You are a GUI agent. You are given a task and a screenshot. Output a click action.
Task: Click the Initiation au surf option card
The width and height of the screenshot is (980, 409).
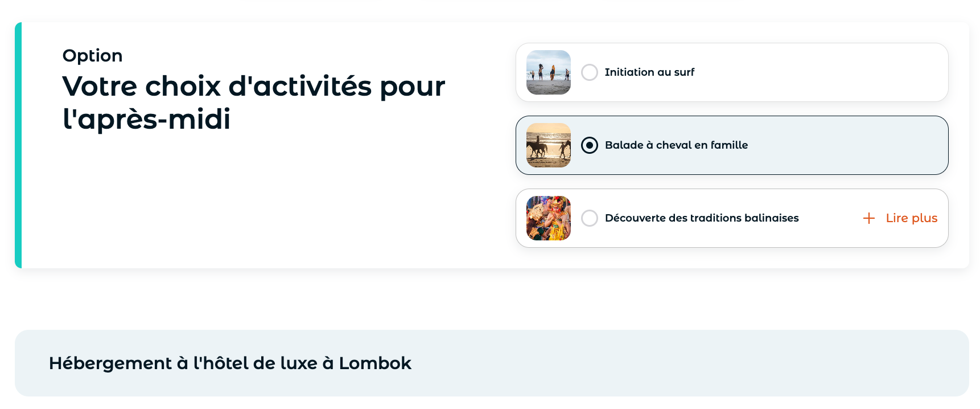coord(732,72)
